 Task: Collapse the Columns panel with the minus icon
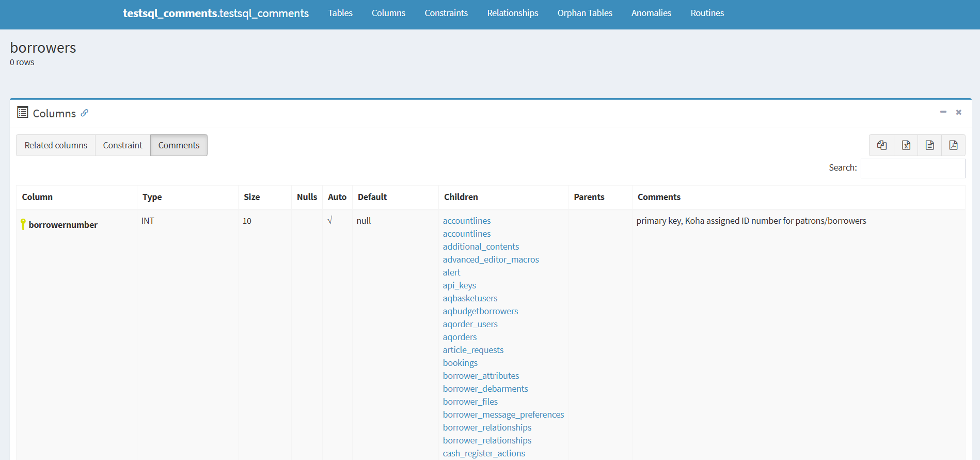(943, 112)
